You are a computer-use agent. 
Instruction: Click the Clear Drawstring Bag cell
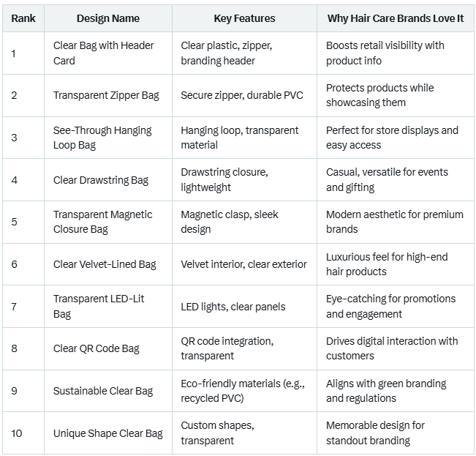point(100,180)
